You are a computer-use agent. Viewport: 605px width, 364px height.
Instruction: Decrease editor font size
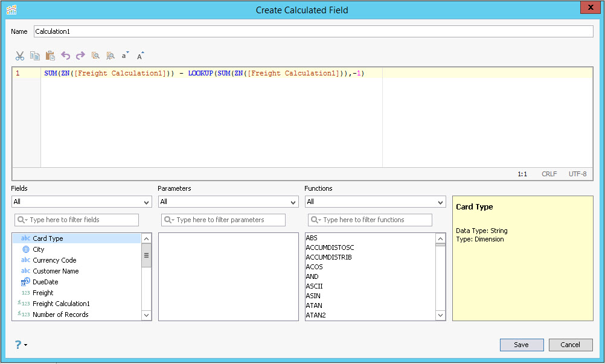(x=125, y=56)
